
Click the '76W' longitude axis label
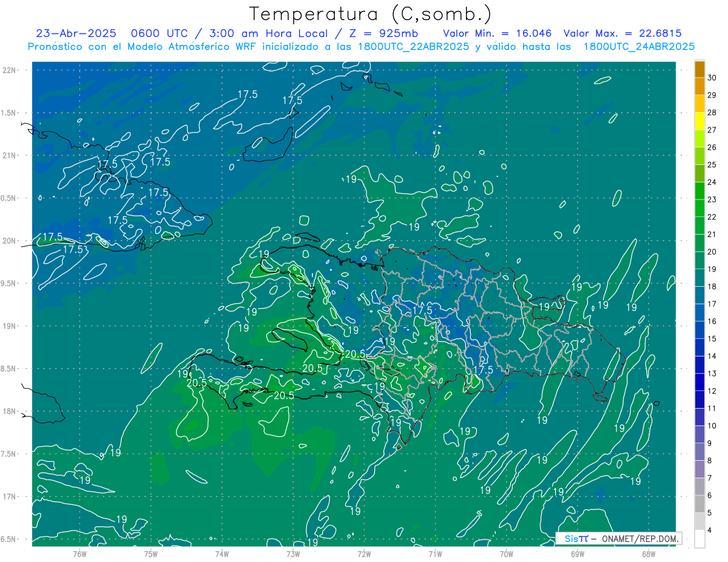79,554
